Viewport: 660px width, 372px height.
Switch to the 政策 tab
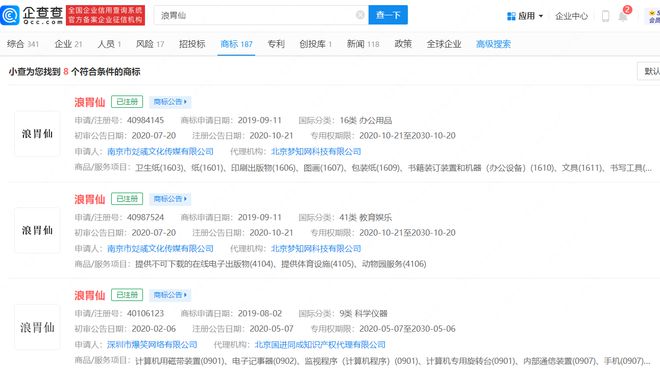point(403,44)
